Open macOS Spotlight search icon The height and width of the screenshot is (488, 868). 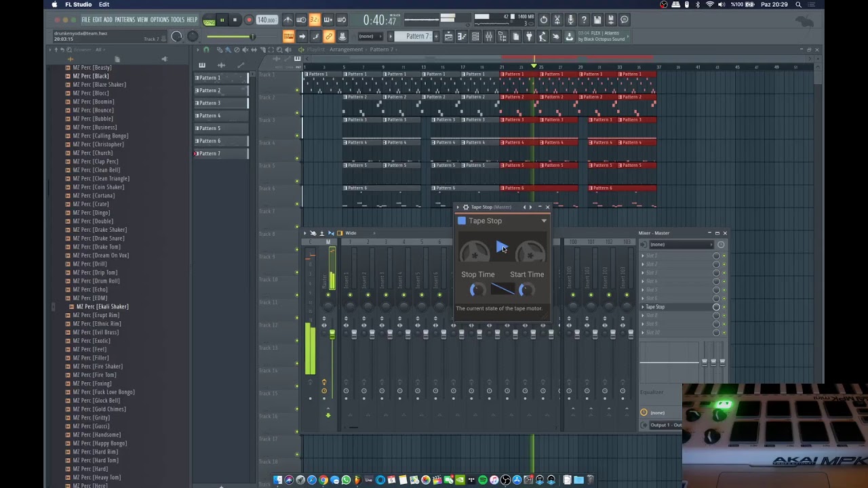pos(798,5)
